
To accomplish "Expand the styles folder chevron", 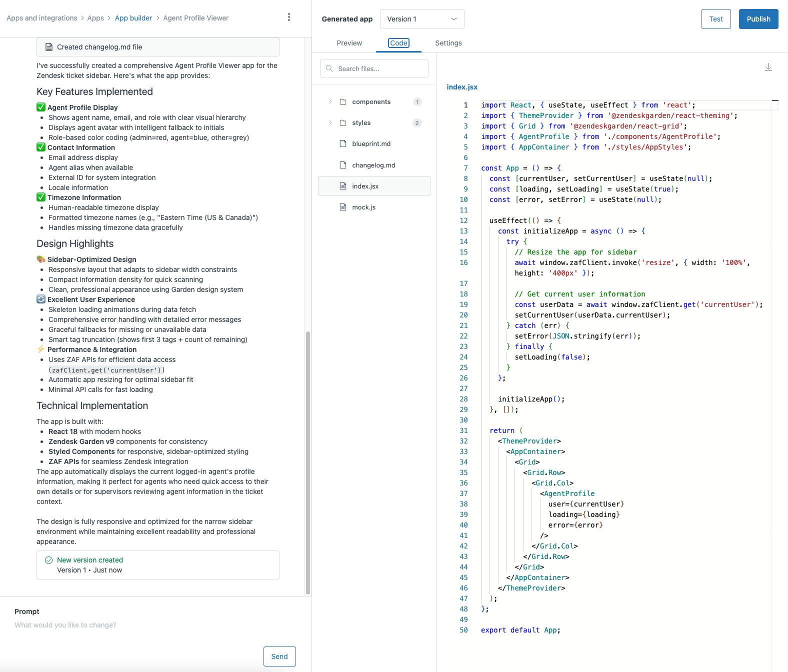I will pyautogui.click(x=330, y=123).
